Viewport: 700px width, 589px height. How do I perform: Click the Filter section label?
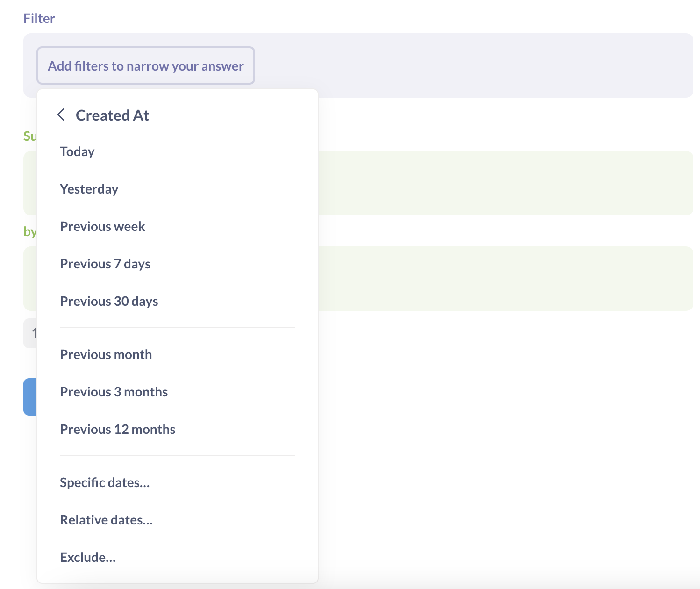coord(39,19)
